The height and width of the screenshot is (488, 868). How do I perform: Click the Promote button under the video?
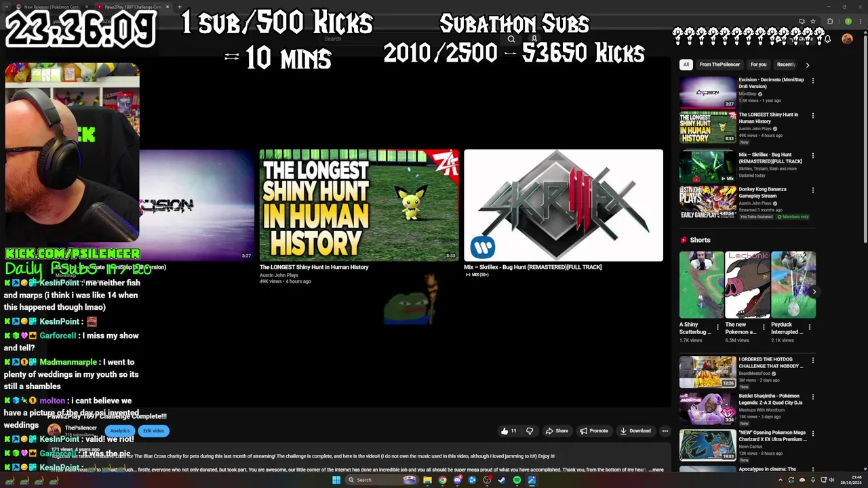click(x=594, y=431)
